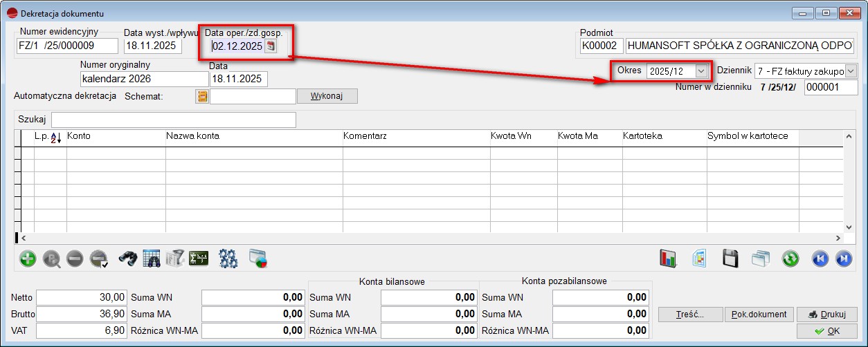868x347 pixels.
Task: Click the binoculars search icon
Action: tap(128, 259)
